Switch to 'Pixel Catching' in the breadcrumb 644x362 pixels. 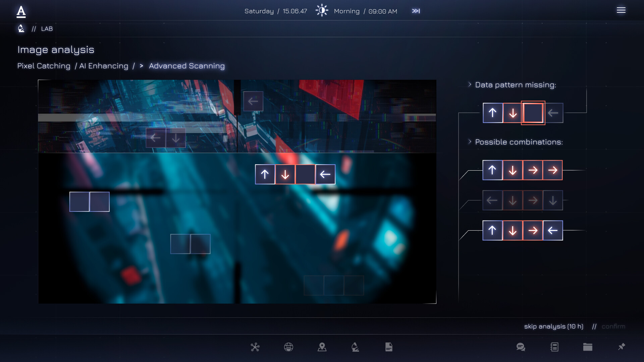[44, 66]
